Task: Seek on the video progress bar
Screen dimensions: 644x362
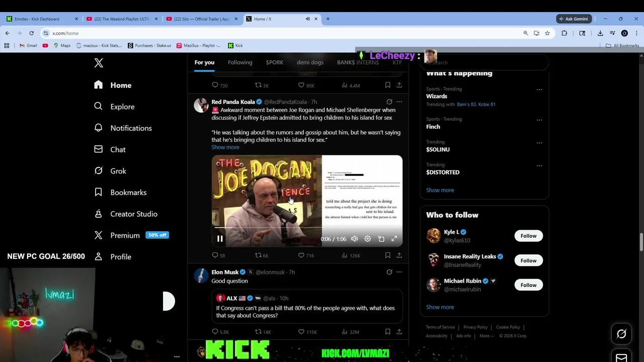Action: click(307, 228)
